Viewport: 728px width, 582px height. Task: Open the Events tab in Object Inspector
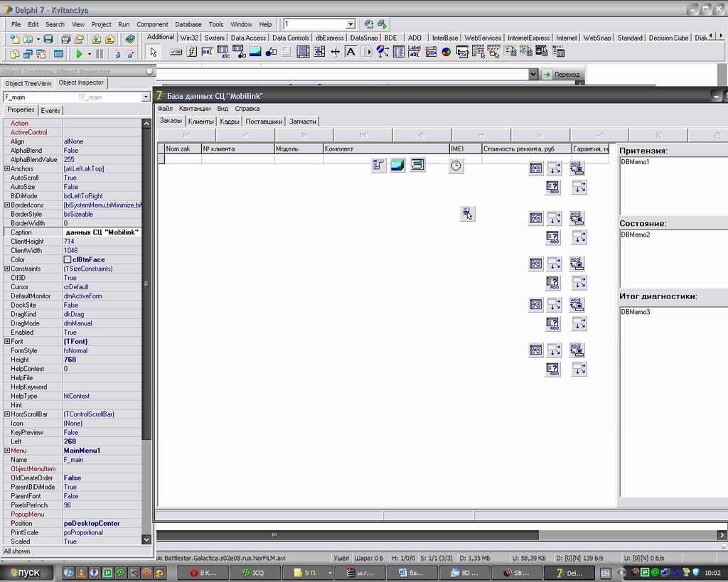click(50, 110)
